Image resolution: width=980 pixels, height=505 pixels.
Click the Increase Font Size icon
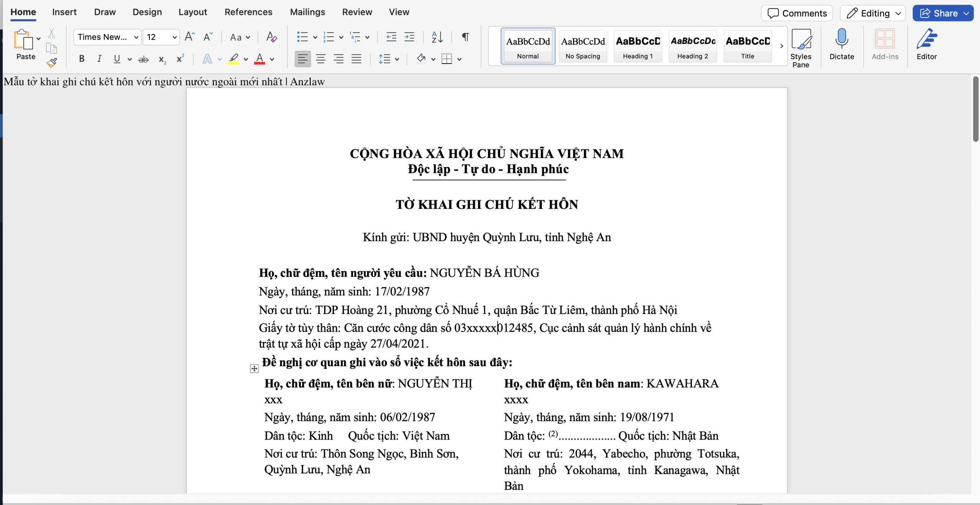(189, 37)
